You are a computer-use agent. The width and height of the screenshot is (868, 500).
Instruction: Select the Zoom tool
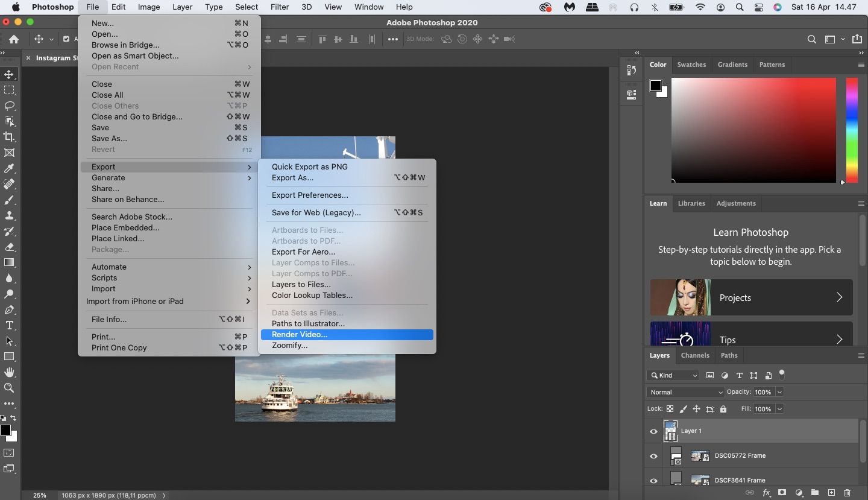[9, 388]
